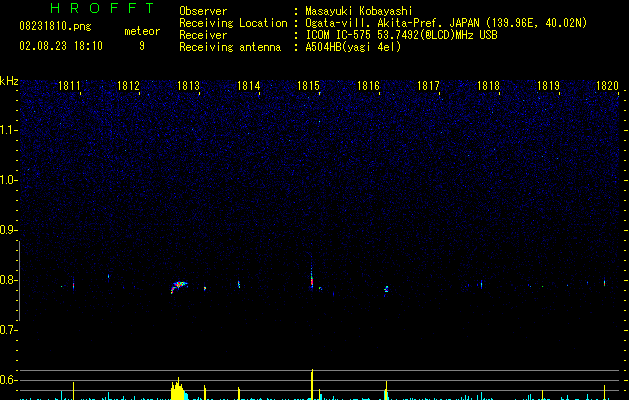
Task: Click the 1818 time marker
Action: [488, 86]
